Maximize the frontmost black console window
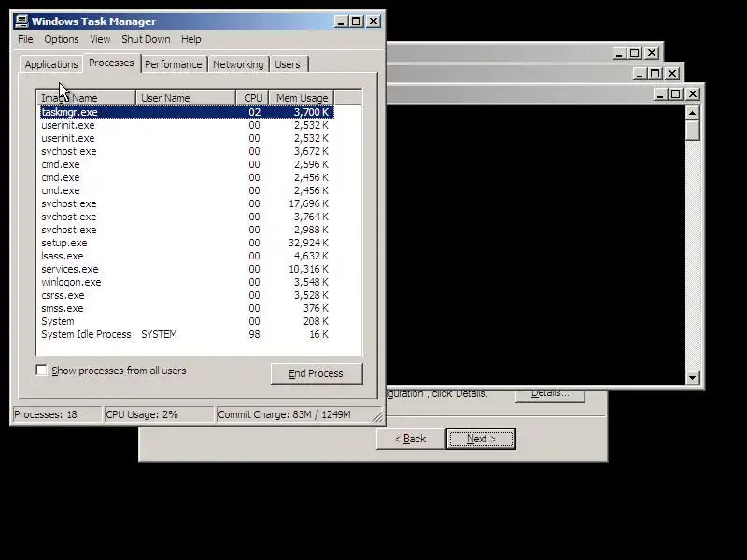 pos(675,94)
